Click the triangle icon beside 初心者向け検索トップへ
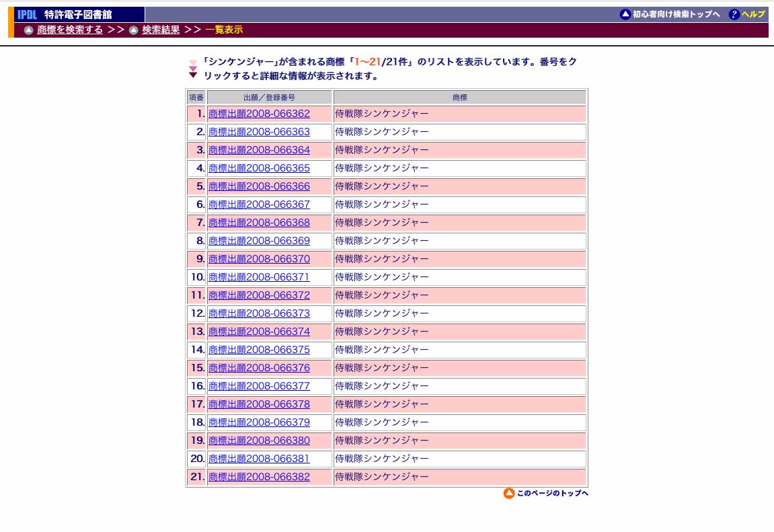Screen dimensions: 774x532 coord(625,14)
